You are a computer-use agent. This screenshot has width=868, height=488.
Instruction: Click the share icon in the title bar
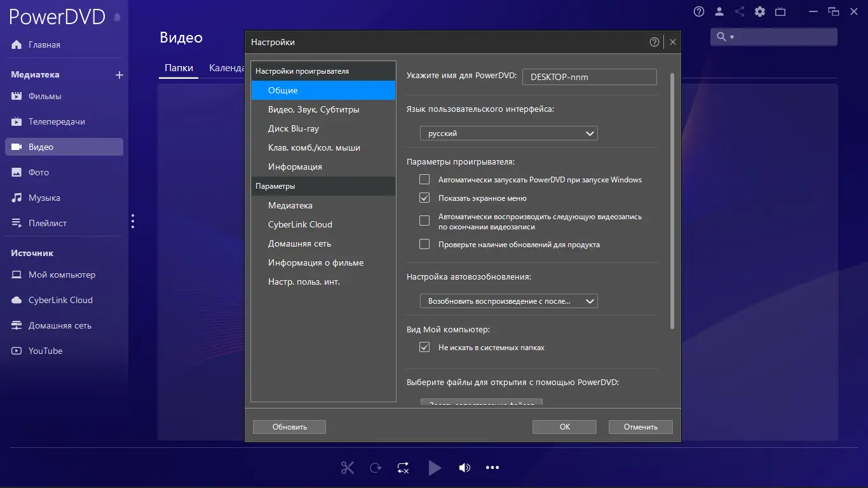pyautogui.click(x=740, y=11)
